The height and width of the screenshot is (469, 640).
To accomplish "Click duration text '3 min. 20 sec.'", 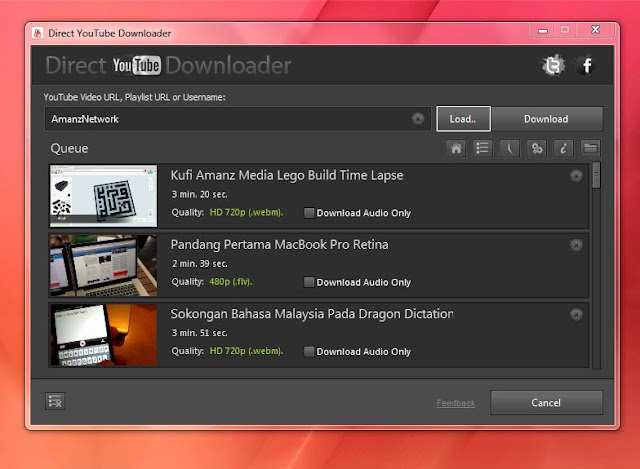I will click(199, 194).
